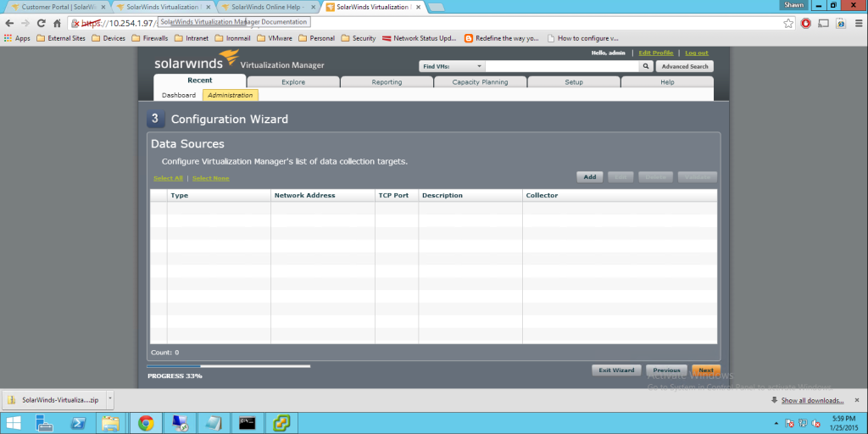The width and height of the screenshot is (868, 434).
Task: Open the VMware bookmark folder
Action: coord(275,38)
